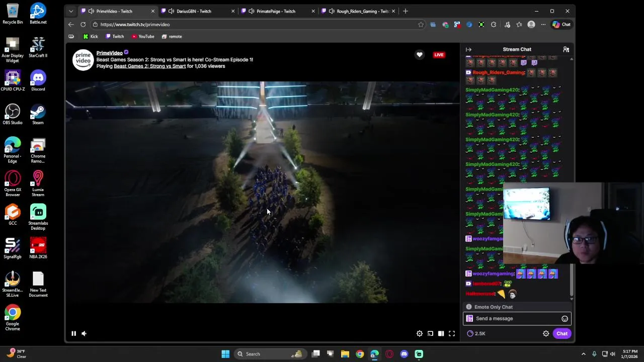The height and width of the screenshot is (362, 644).
Task: Open Edge settings and more menu
Action: [543, 24]
